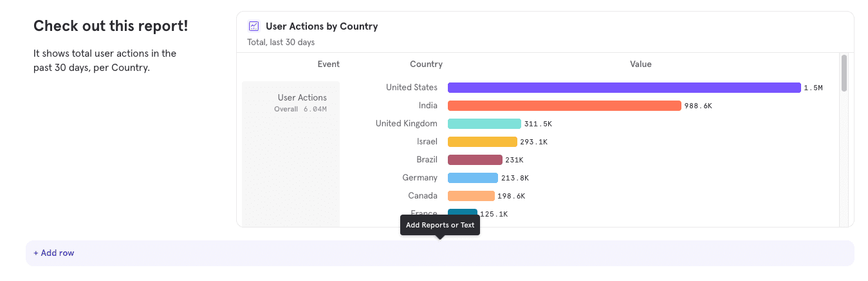Screen dimensions: 868x281
Task: Select the peach Canada bar
Action: click(x=471, y=196)
